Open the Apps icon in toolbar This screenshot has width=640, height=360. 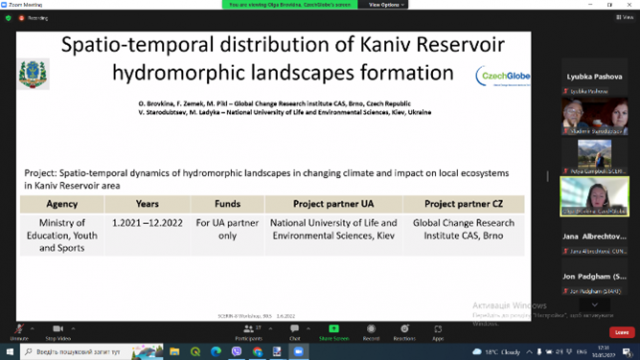click(438, 332)
